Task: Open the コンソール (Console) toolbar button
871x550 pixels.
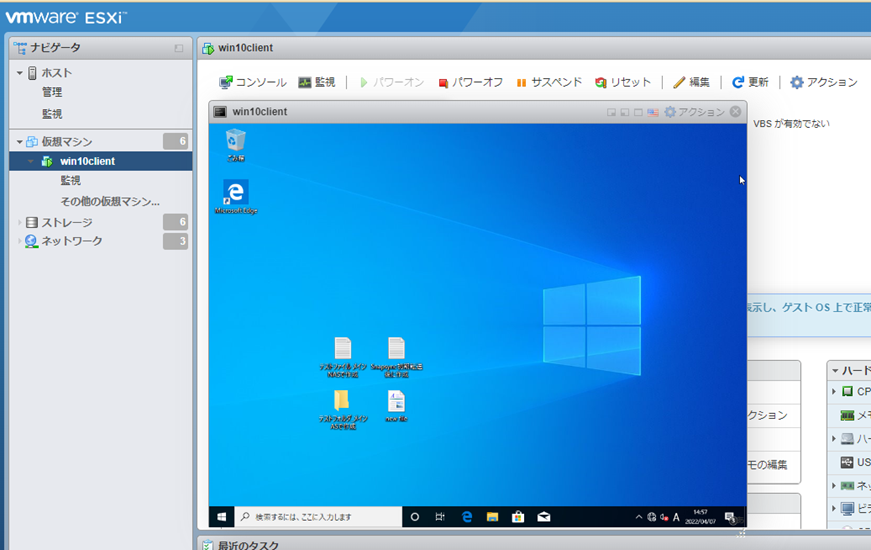Action: pyautogui.click(x=253, y=82)
